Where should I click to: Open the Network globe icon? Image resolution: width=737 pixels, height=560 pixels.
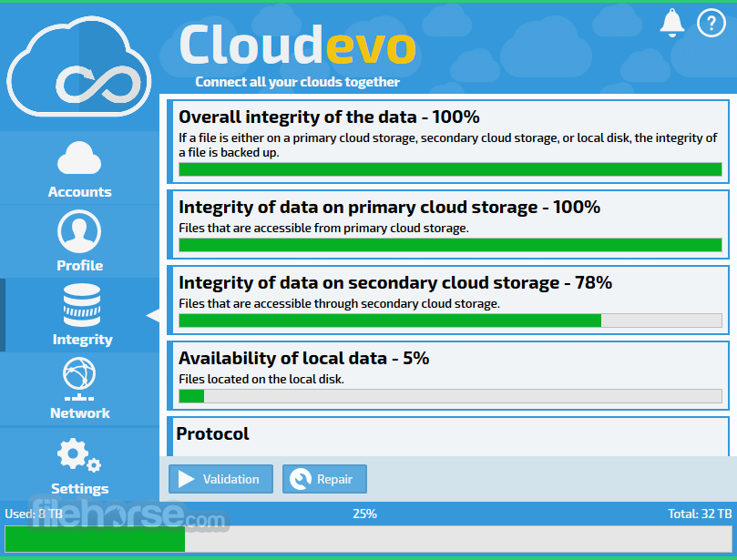click(x=79, y=379)
